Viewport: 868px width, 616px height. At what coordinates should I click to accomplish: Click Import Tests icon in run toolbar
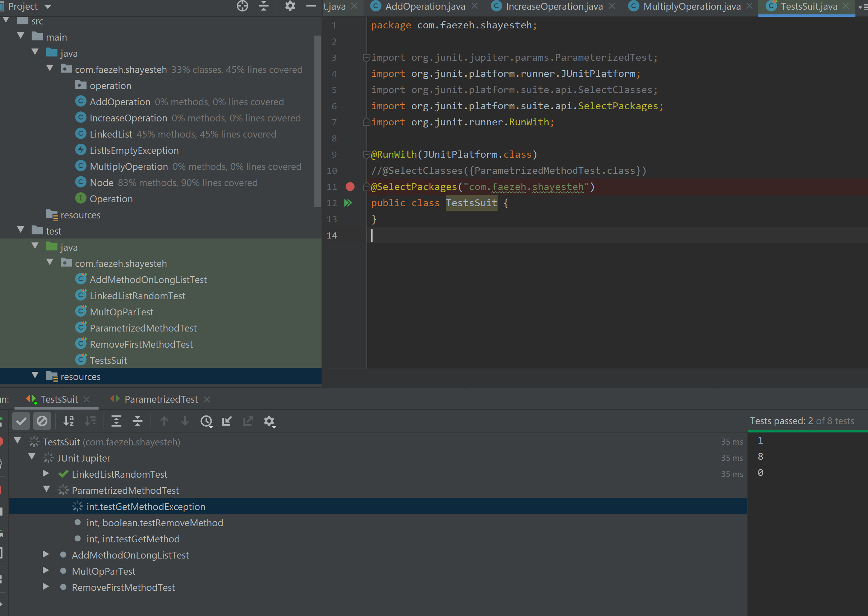(227, 421)
